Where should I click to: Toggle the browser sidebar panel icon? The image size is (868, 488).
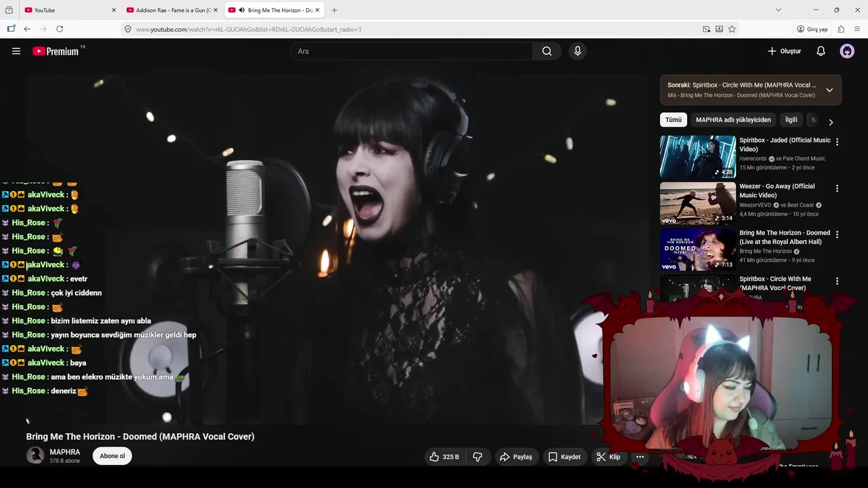[x=11, y=29]
